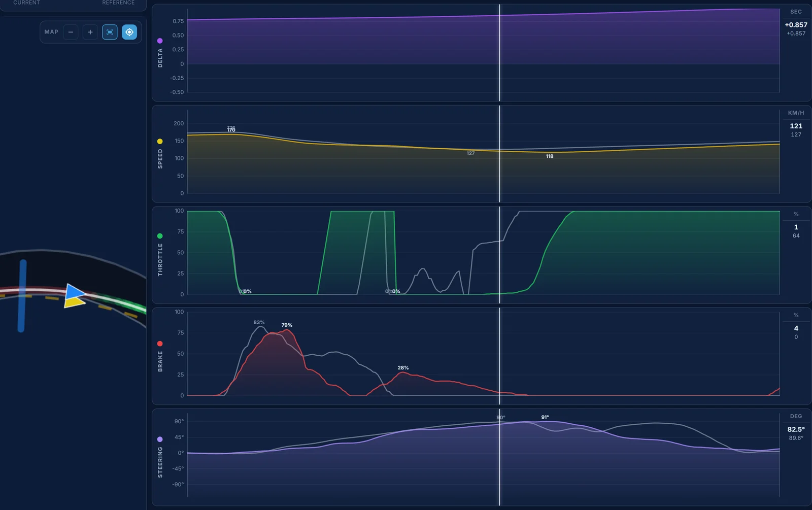Click the MAP label in map controls

[51, 32]
